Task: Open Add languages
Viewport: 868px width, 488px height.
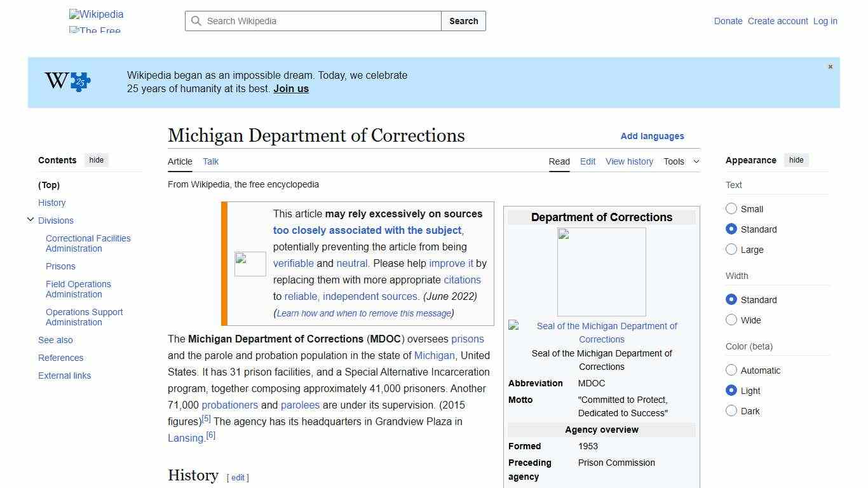Action: tap(652, 136)
